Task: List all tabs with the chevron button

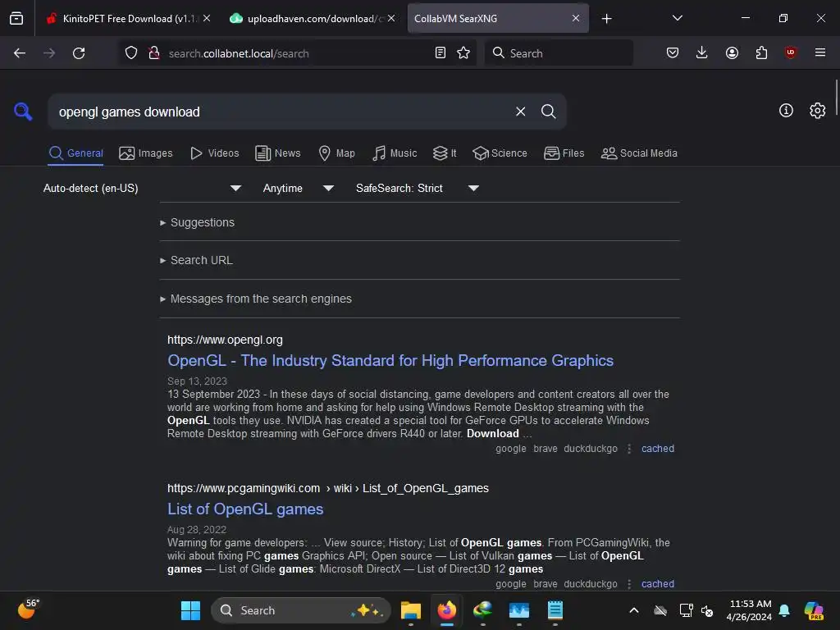Action: 677,18
